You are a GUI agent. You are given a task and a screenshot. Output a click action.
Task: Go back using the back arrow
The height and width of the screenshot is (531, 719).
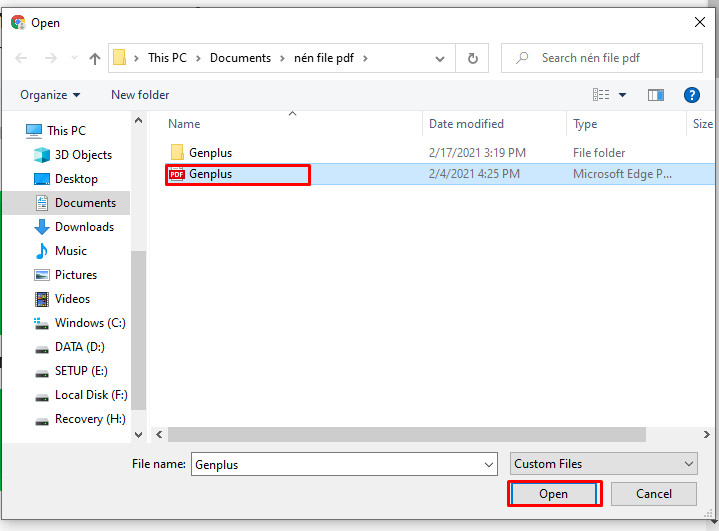point(21,58)
